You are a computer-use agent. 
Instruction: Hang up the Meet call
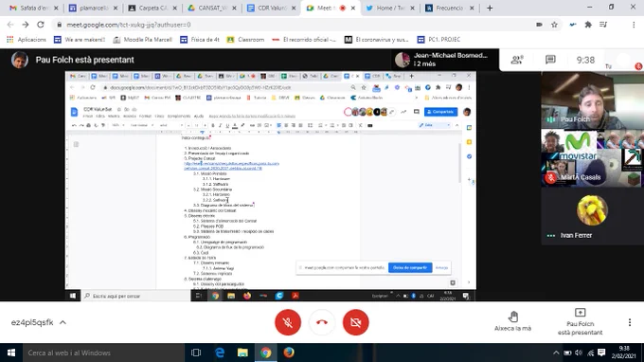tap(322, 322)
